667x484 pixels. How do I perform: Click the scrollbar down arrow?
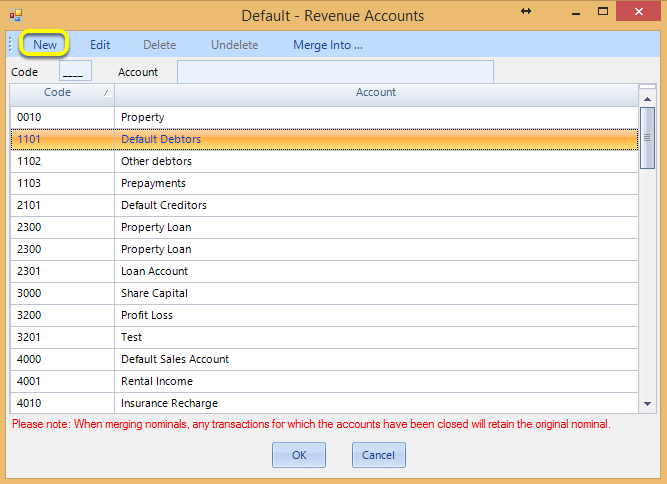click(647, 404)
